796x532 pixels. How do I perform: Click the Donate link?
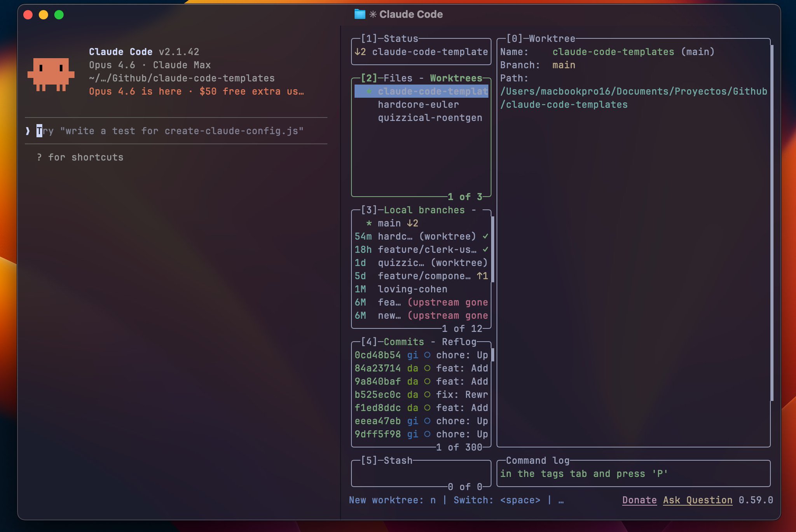pos(639,500)
